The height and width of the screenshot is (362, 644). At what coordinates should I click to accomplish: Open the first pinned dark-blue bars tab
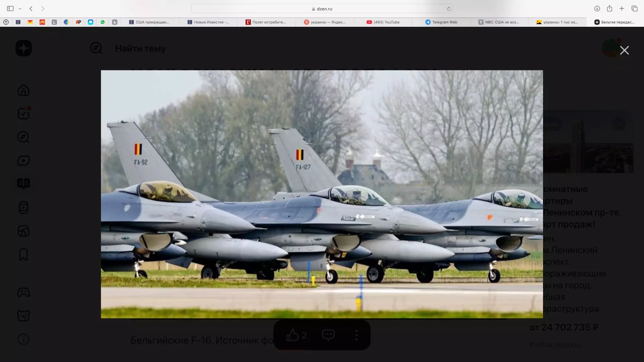pos(18,22)
